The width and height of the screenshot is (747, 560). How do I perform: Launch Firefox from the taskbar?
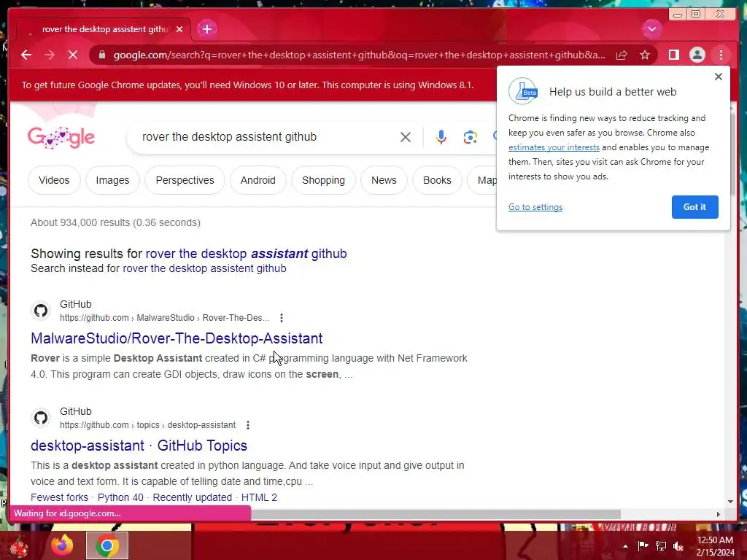tap(62, 545)
